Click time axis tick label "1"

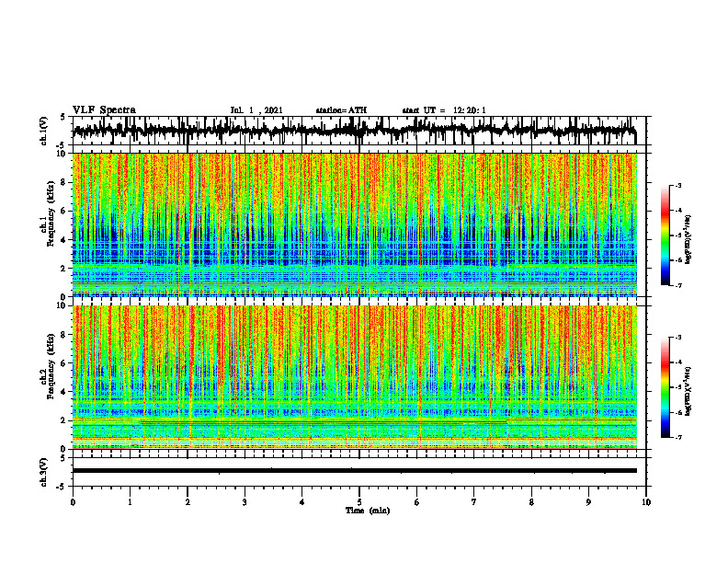[130, 502]
